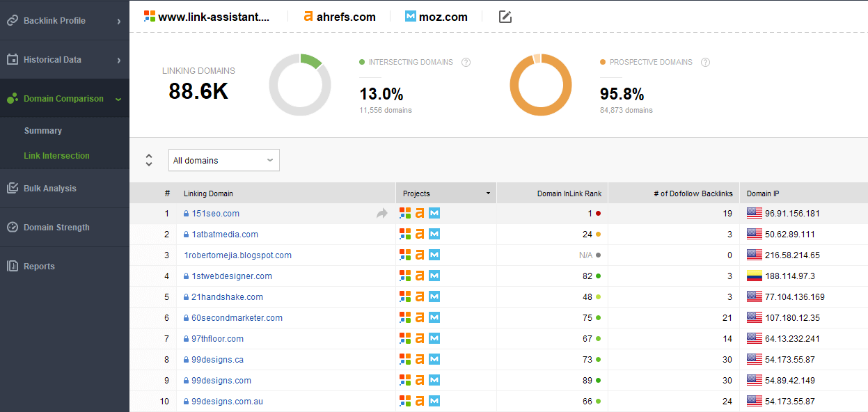Select the moz.com domain tab
The image size is (868, 412).
(436, 17)
